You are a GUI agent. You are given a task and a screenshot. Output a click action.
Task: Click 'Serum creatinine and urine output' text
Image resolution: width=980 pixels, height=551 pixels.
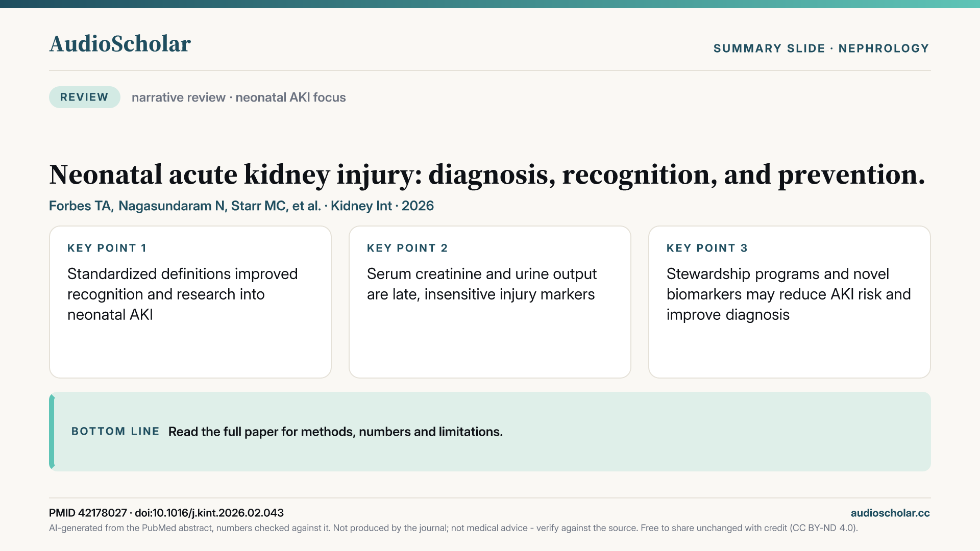482,284
